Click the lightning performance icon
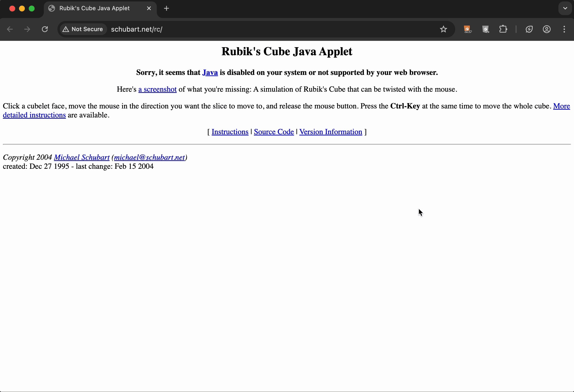This screenshot has height=392, width=574. [x=529, y=29]
